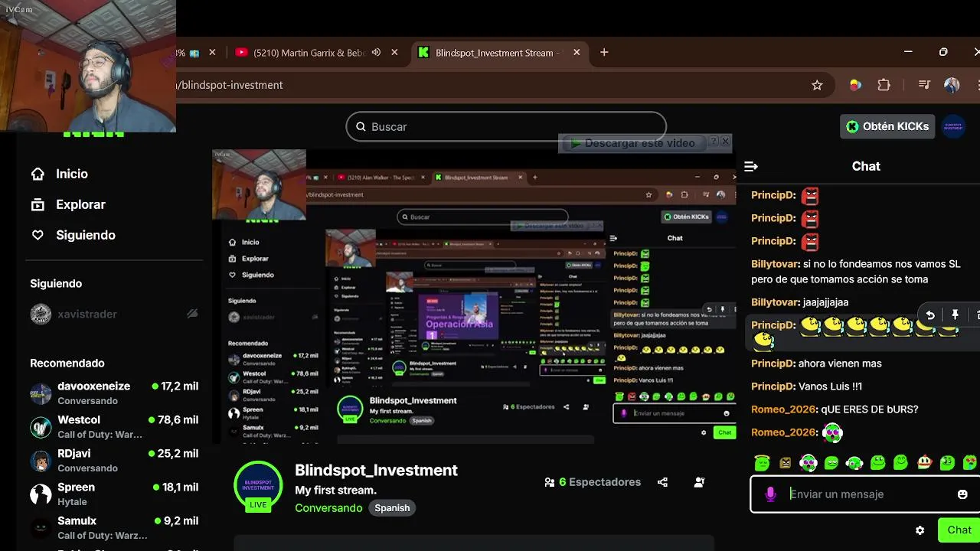Insert the angry brown face emote
980x551 pixels.
click(785, 462)
